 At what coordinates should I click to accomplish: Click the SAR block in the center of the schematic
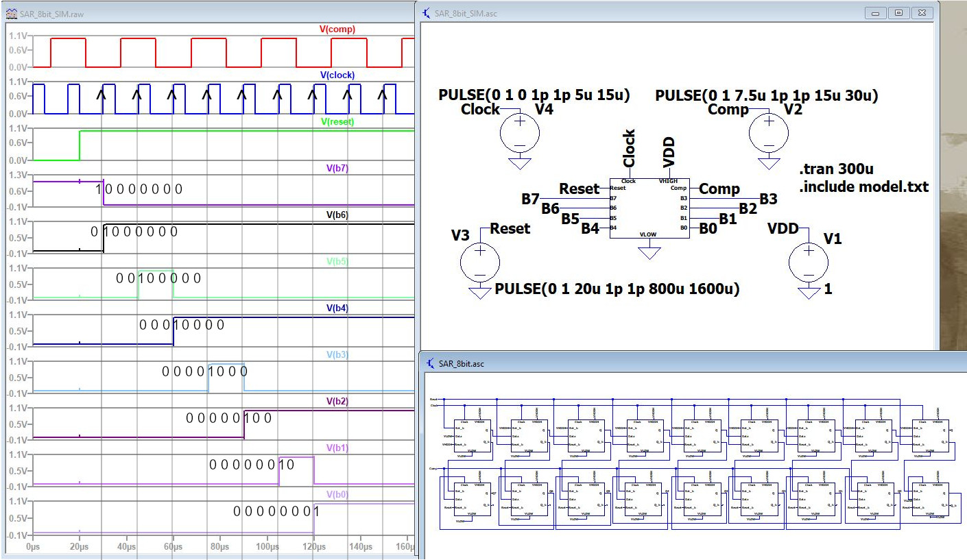point(649,208)
